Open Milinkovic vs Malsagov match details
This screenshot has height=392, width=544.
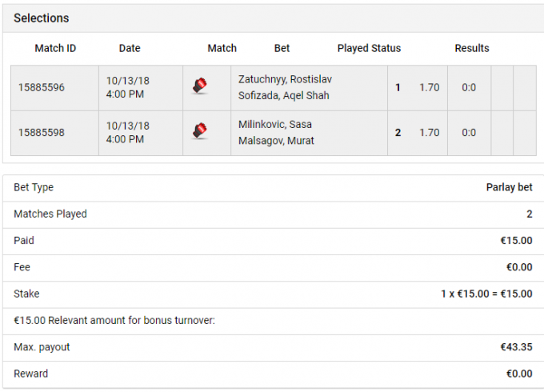(x=276, y=133)
